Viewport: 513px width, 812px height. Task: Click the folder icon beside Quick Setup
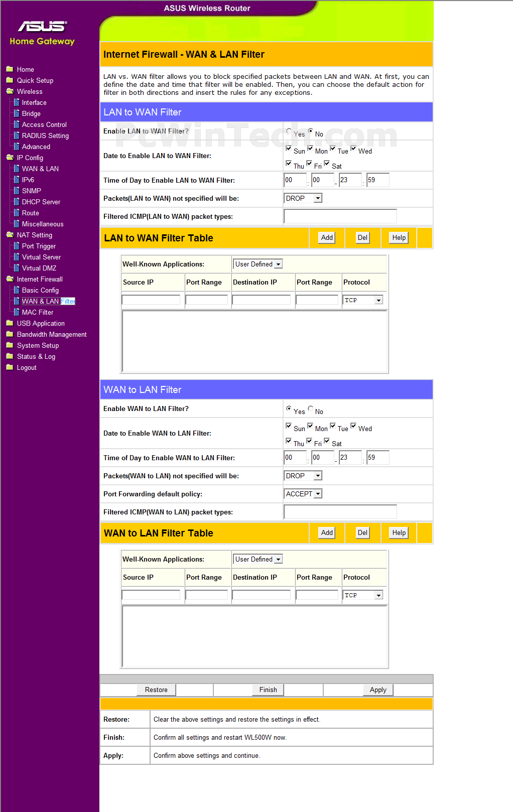(x=10, y=80)
